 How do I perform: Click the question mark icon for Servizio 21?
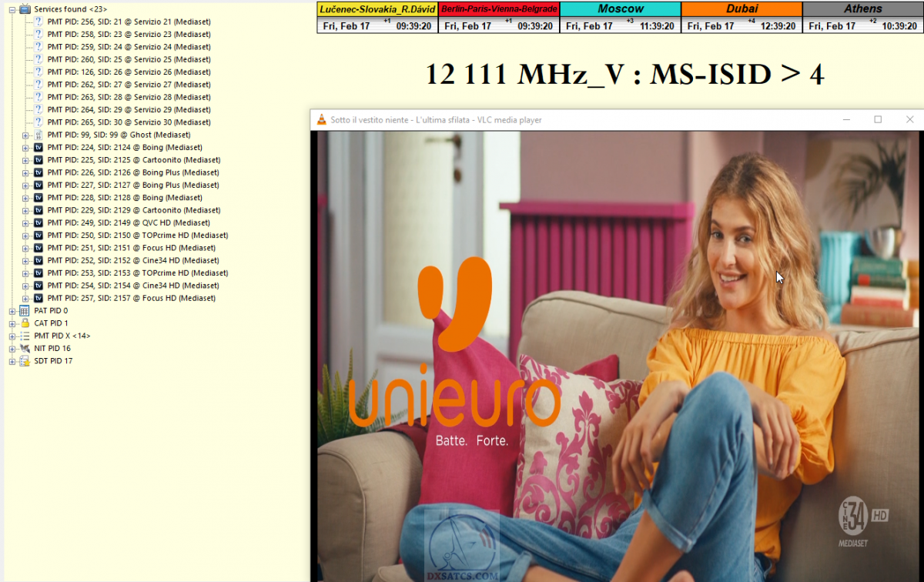click(x=38, y=22)
